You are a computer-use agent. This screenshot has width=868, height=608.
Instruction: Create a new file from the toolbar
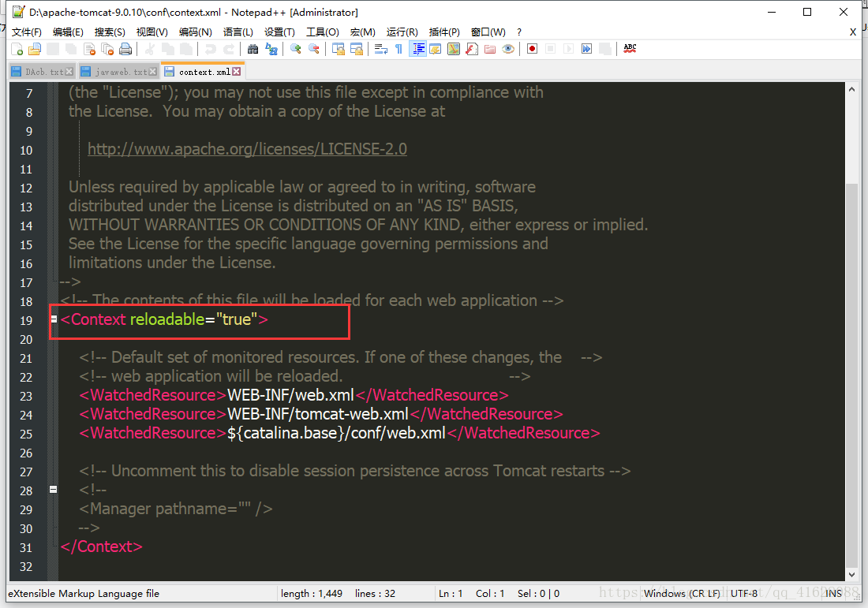coord(17,49)
